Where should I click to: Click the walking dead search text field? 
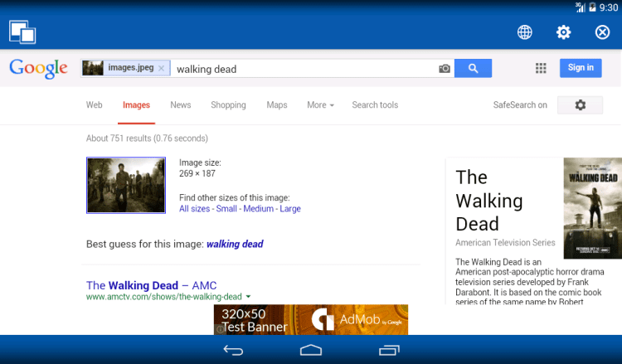(x=304, y=69)
